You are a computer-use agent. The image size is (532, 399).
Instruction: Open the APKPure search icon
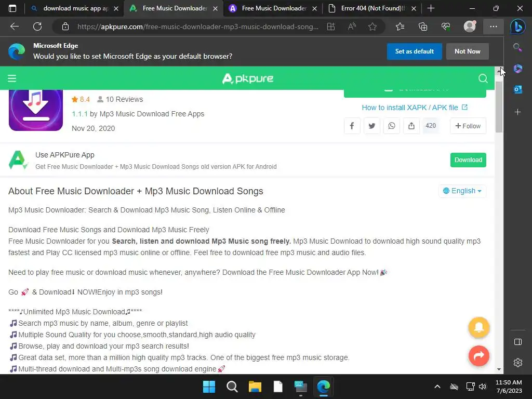click(x=483, y=78)
